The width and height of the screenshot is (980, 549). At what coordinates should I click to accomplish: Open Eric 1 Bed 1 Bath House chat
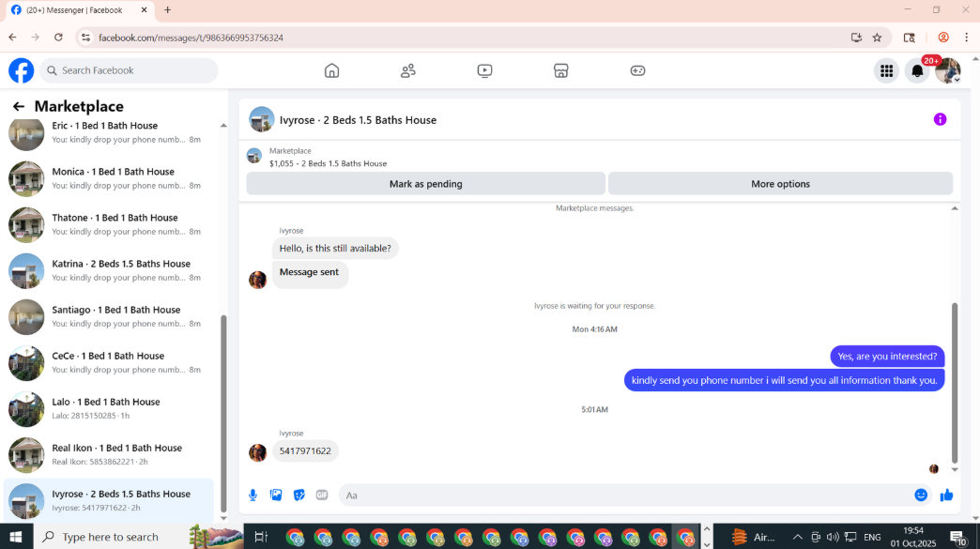[x=109, y=132]
